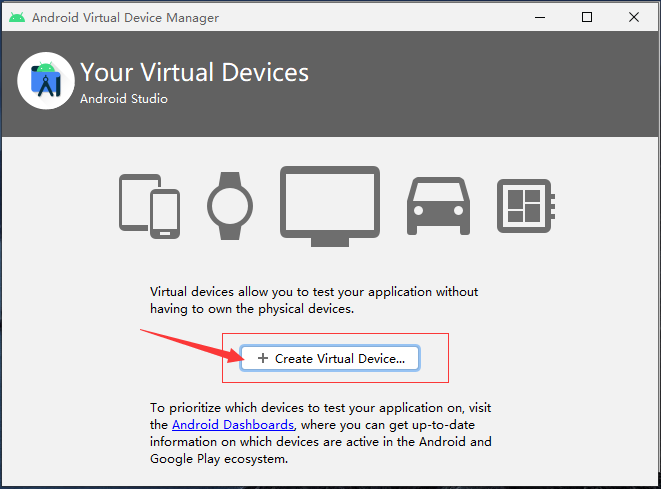The image size is (661, 489).
Task: Click the 'Android Virtual Device Manager' window title
Action: 126,18
